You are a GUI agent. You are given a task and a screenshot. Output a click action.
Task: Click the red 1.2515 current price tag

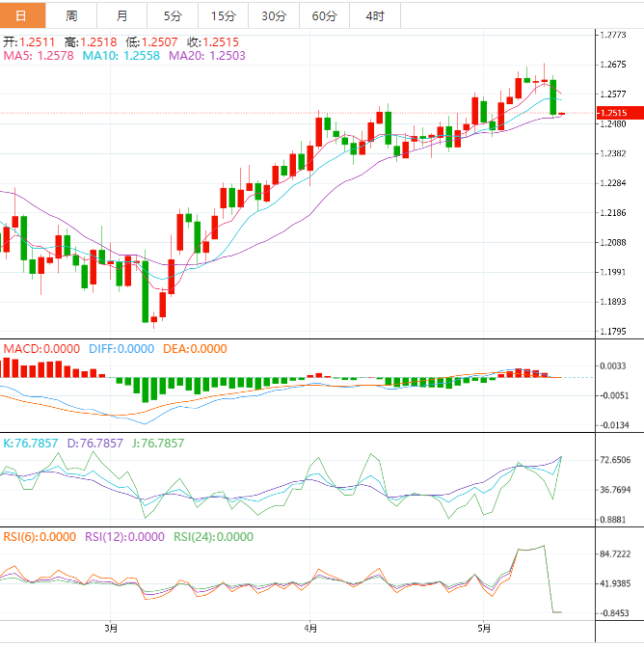point(612,113)
